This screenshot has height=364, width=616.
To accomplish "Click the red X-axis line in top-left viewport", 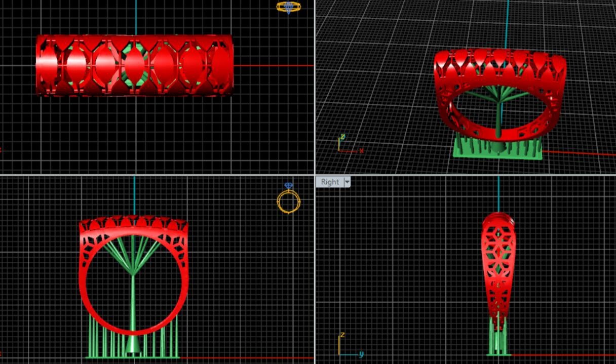I will pos(274,65).
